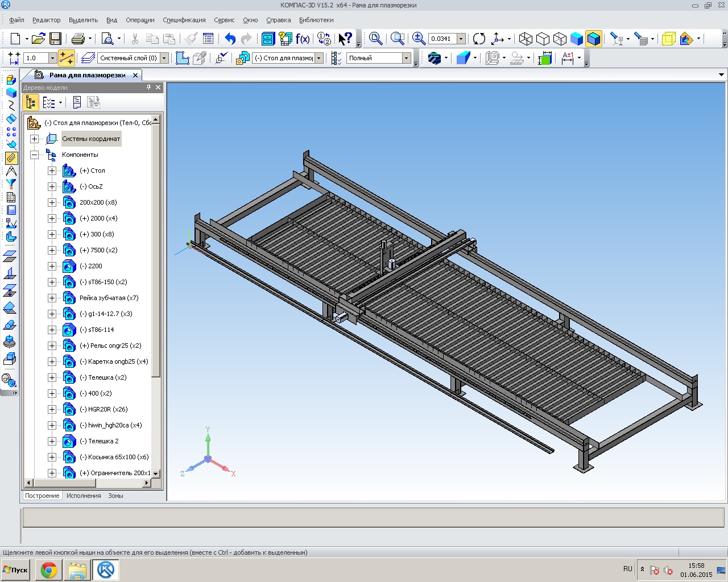This screenshot has height=582, width=728.
Task: Click the Пуск start button
Action: point(15,569)
